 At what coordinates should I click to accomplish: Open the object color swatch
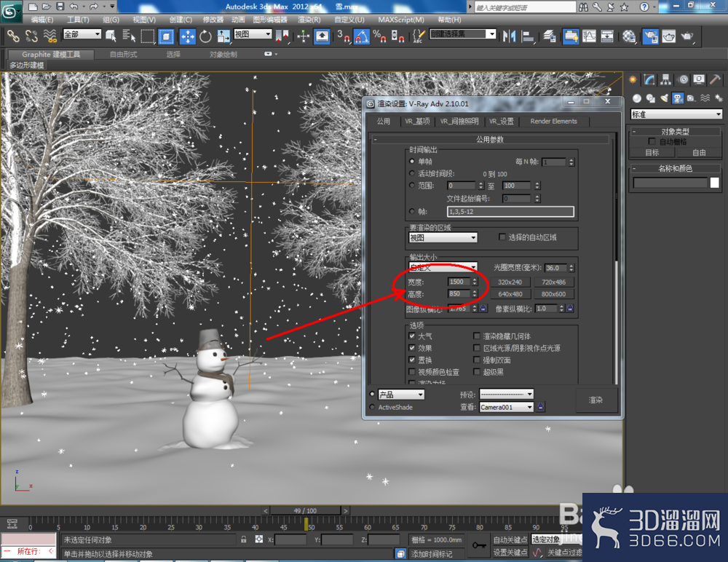pos(715,183)
